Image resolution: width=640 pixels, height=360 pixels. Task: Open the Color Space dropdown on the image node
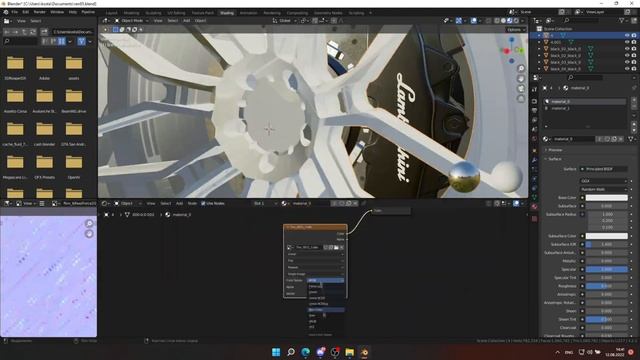click(325, 280)
